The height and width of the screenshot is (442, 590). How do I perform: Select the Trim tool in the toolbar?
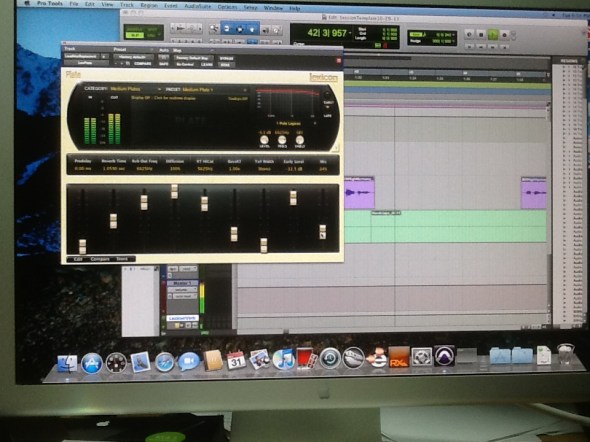[x=227, y=29]
